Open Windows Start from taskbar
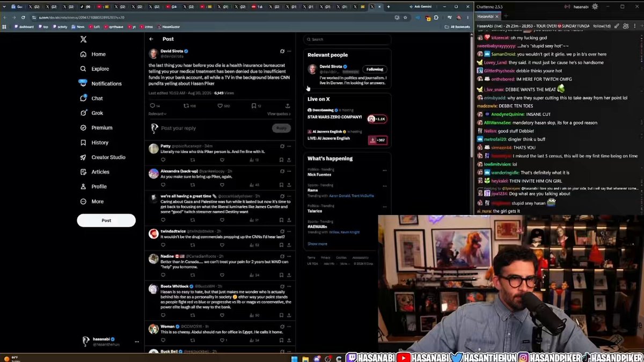644x362 pixels. coord(294,358)
